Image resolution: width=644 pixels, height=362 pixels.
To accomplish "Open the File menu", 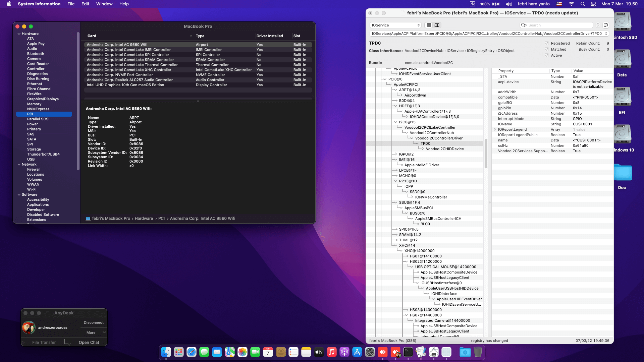I will pos(71,4).
